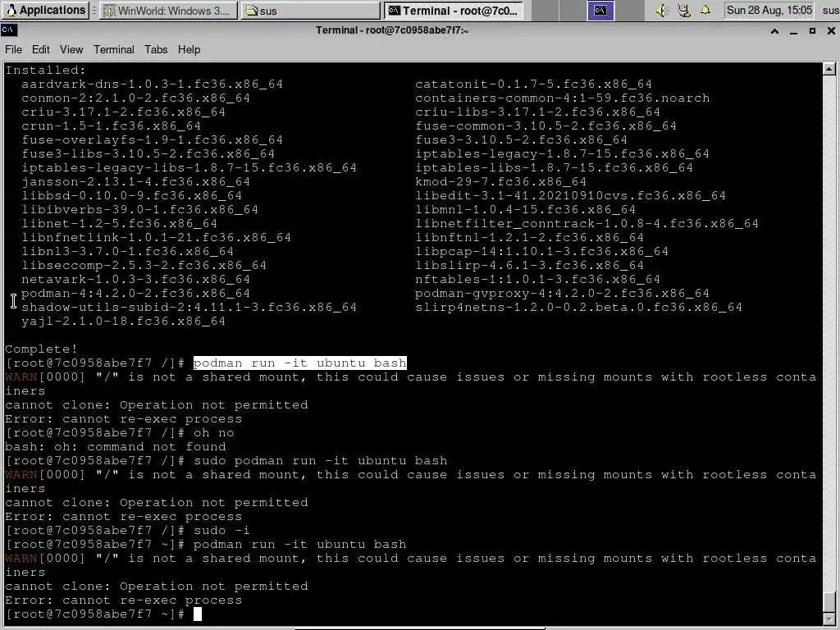Switch to the first workspace in the pager
840x630 pixels.
(x=545, y=10)
